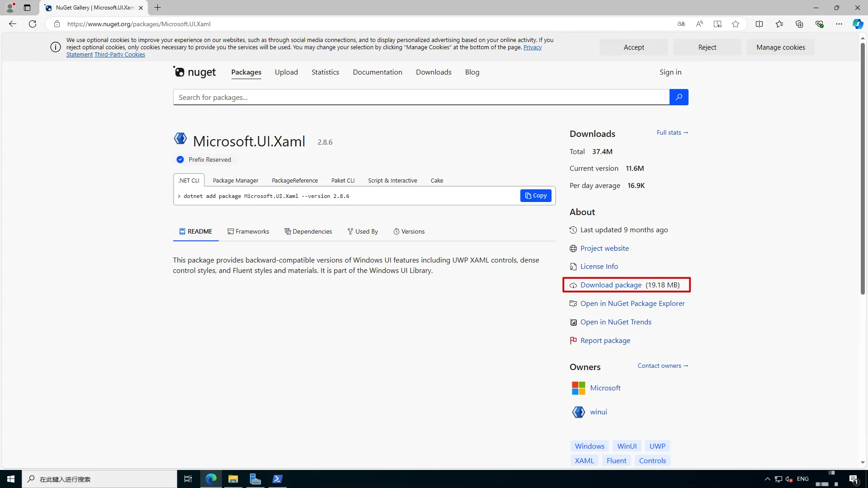Open Edge settings and more menu

[x=839, y=24]
